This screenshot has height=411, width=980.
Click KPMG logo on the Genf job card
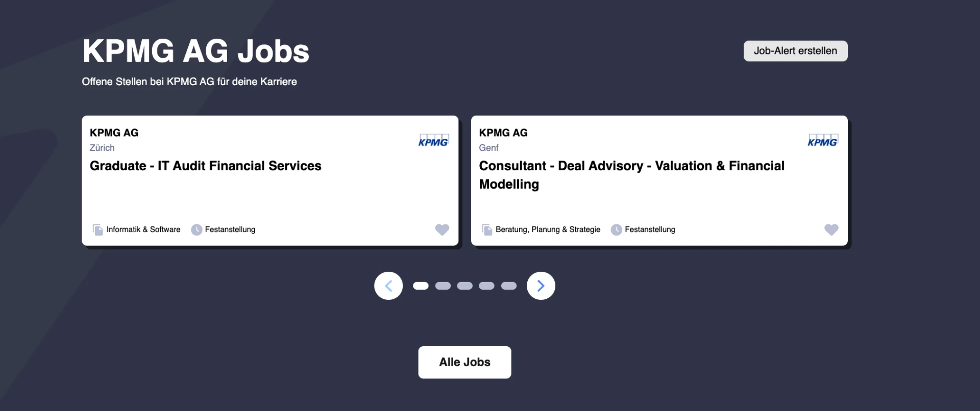tap(823, 140)
